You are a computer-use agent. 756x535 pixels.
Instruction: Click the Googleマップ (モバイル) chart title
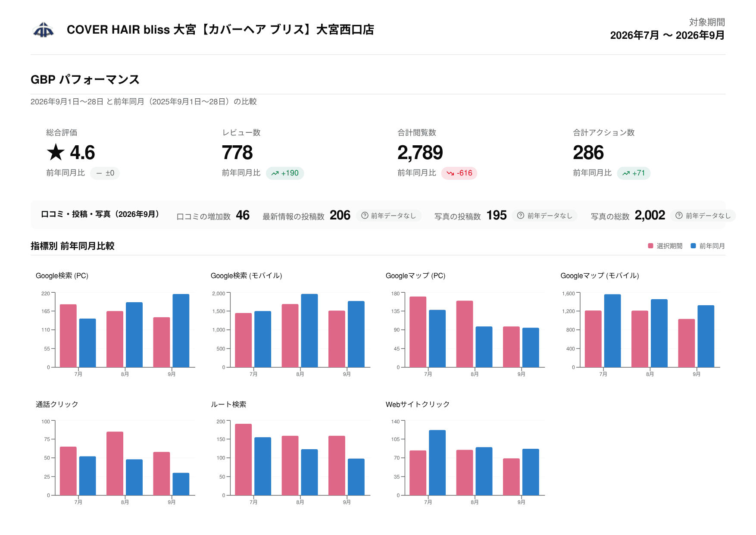[x=600, y=276]
